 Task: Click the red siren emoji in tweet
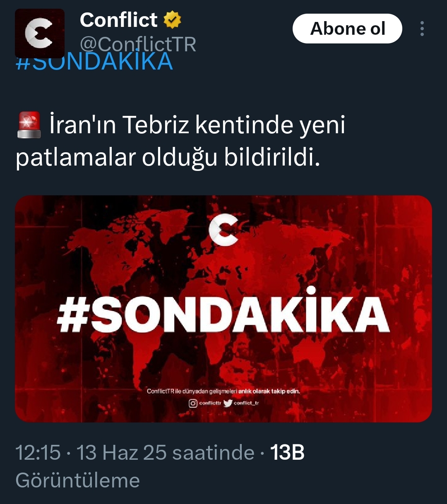click(x=29, y=125)
